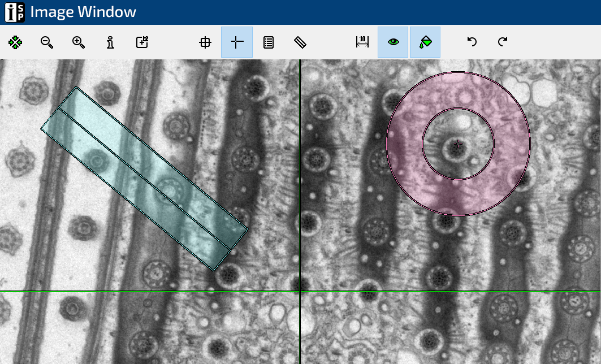Open the list document icon
This screenshot has height=364, width=601.
coord(269,42)
